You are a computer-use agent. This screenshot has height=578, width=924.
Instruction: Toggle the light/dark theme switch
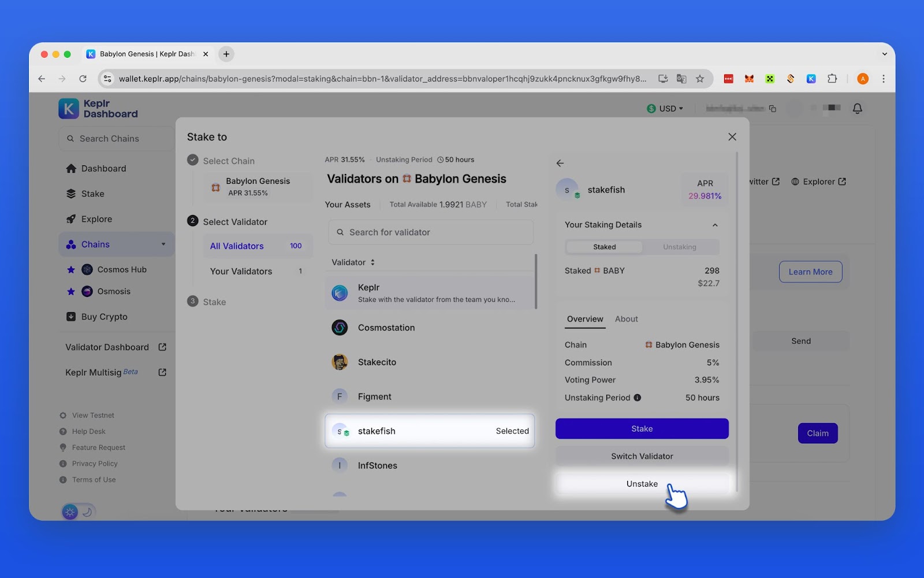point(79,512)
